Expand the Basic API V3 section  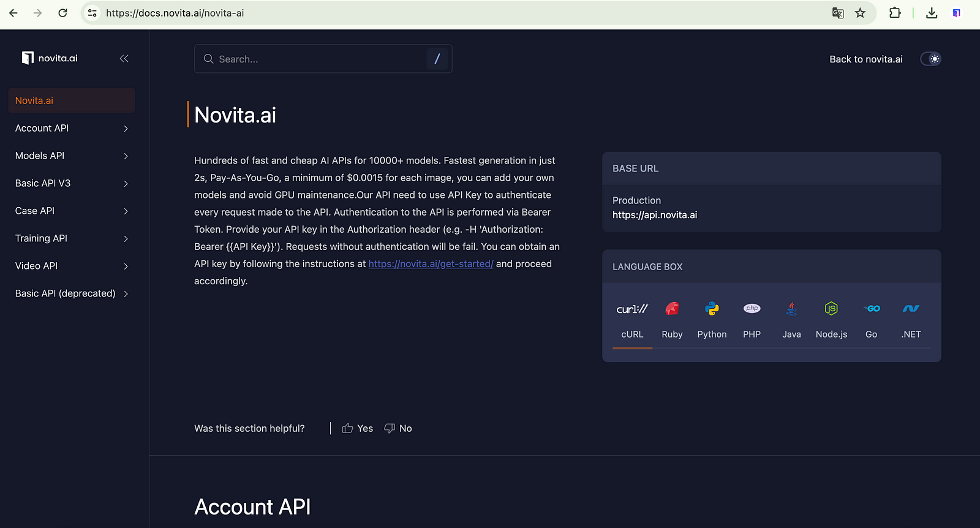tap(126, 184)
